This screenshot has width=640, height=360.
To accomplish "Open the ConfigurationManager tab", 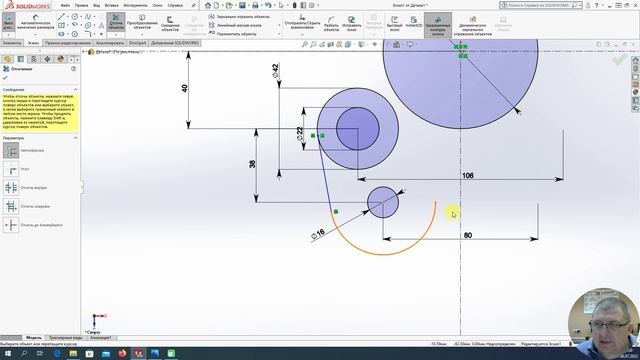I will [34, 59].
